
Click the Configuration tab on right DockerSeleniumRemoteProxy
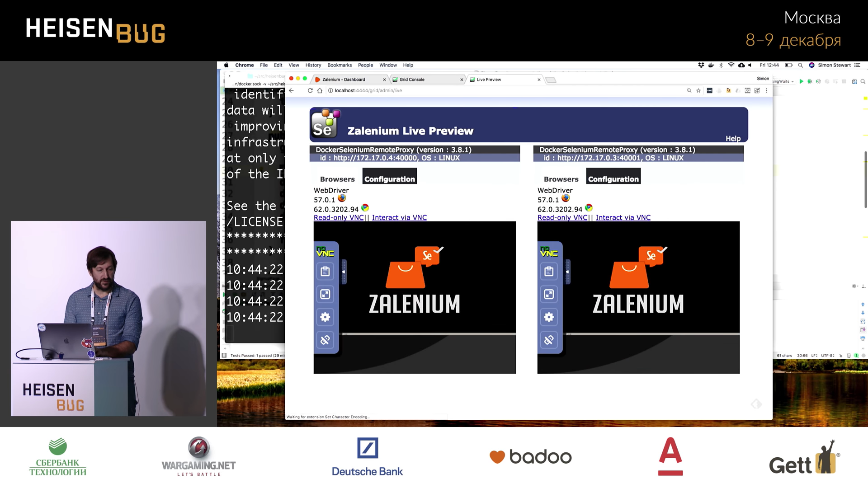[x=613, y=178]
